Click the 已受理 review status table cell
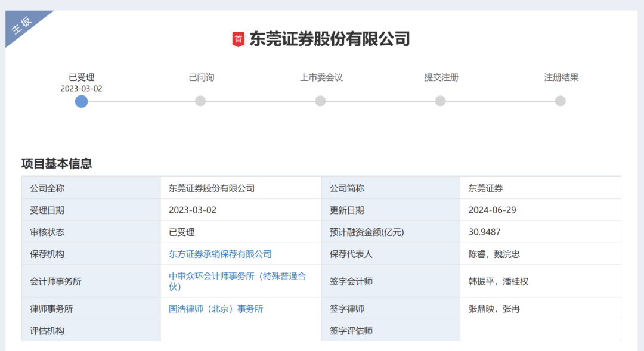This screenshot has height=351, width=644. 241,232
